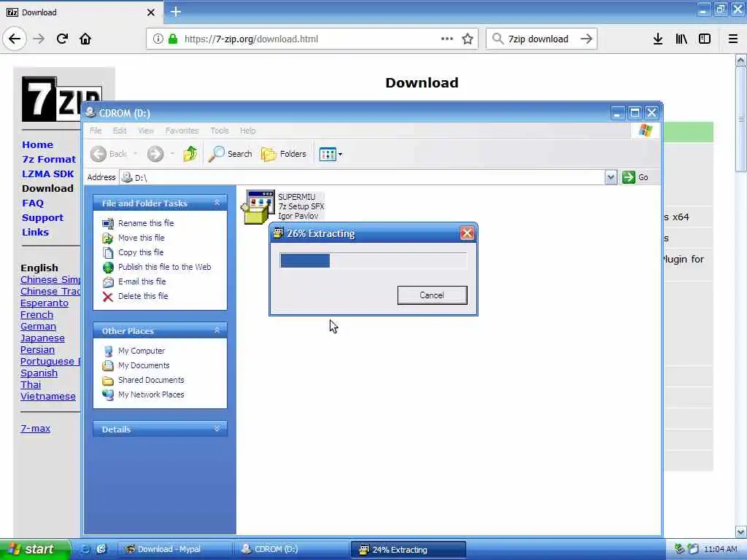Click Explorer Back button

pos(109,154)
